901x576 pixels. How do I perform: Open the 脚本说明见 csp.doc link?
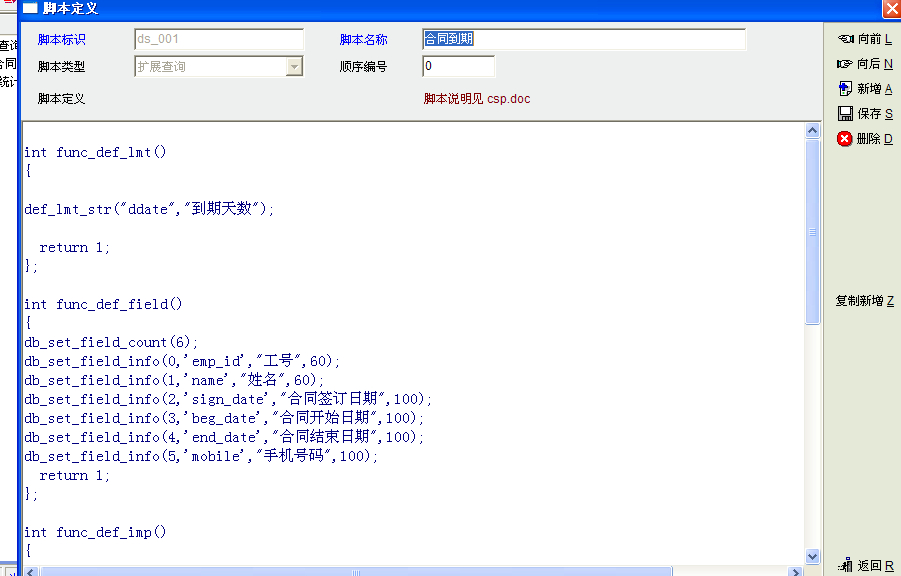tap(477, 99)
